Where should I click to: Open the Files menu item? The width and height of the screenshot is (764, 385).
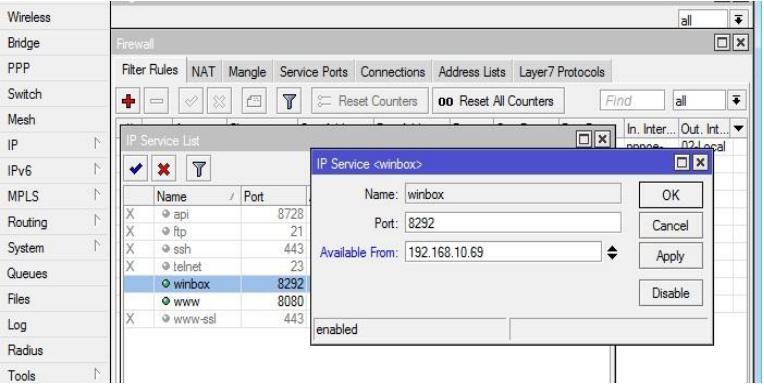tap(55, 299)
